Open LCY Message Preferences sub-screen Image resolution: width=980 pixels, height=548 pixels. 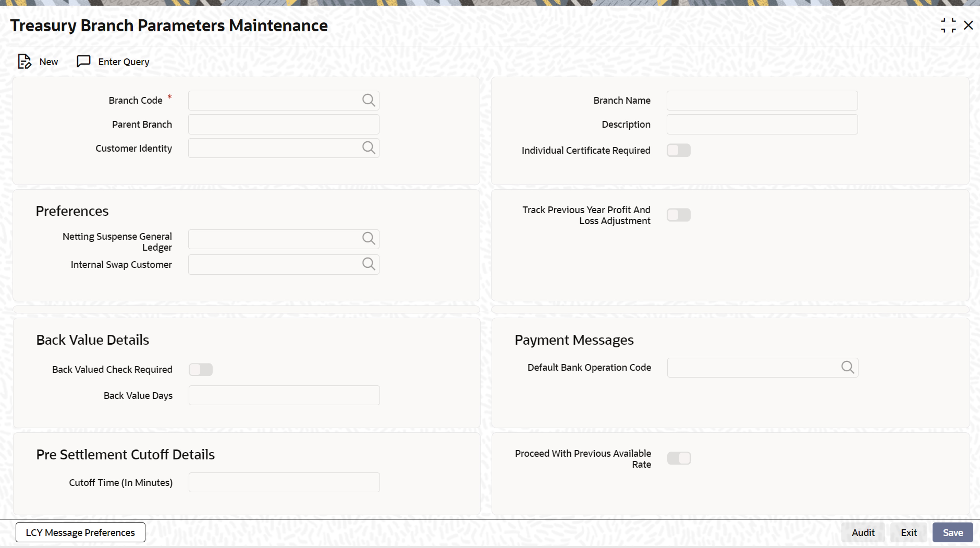(80, 532)
